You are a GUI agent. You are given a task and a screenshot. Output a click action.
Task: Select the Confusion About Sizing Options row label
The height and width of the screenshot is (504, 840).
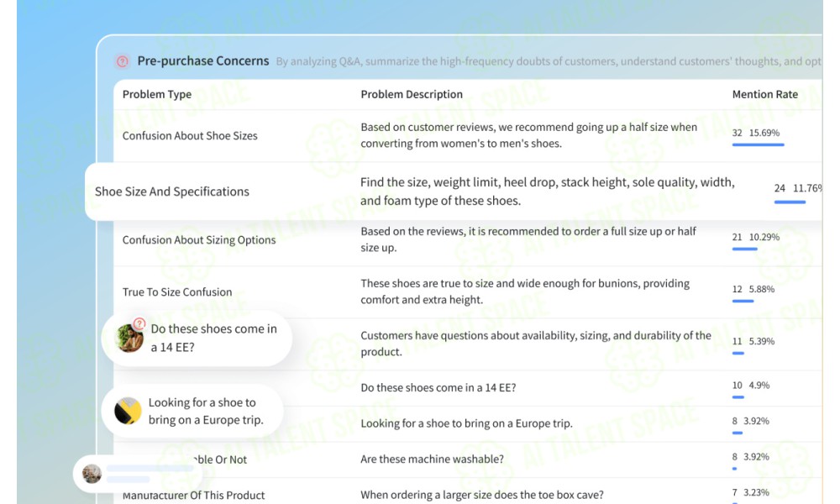click(199, 240)
